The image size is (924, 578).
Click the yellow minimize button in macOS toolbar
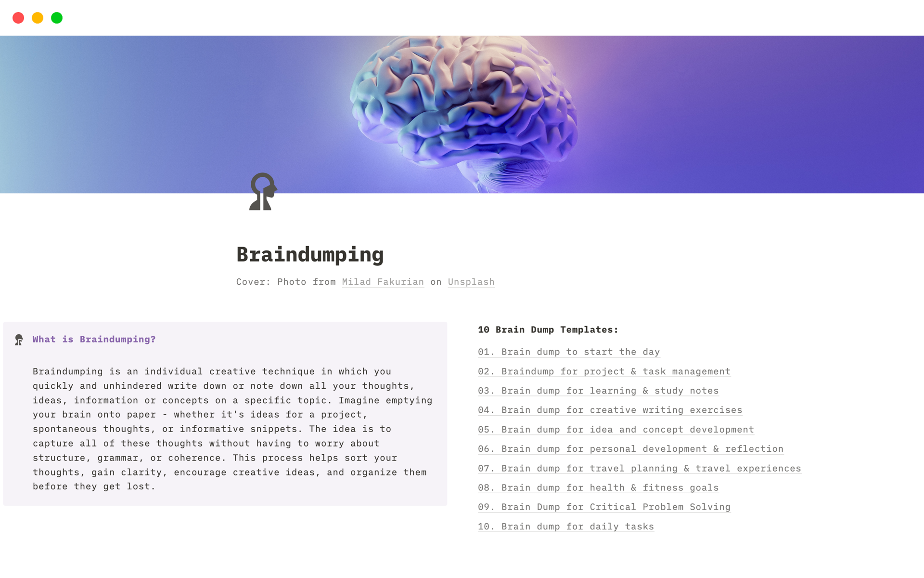(x=37, y=17)
